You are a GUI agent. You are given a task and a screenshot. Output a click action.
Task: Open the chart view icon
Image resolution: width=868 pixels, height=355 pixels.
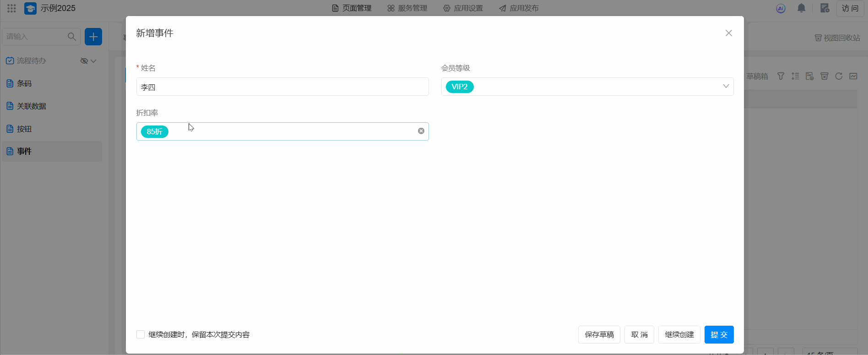point(853,76)
